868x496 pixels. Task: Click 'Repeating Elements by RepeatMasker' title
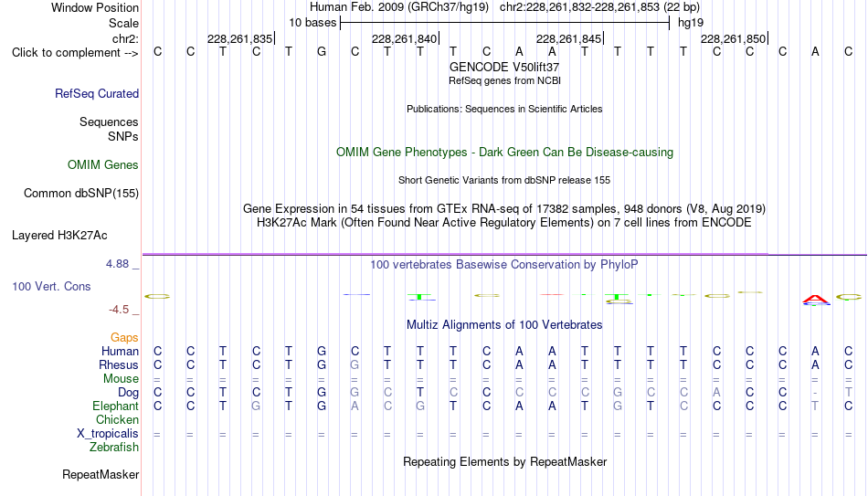click(505, 461)
